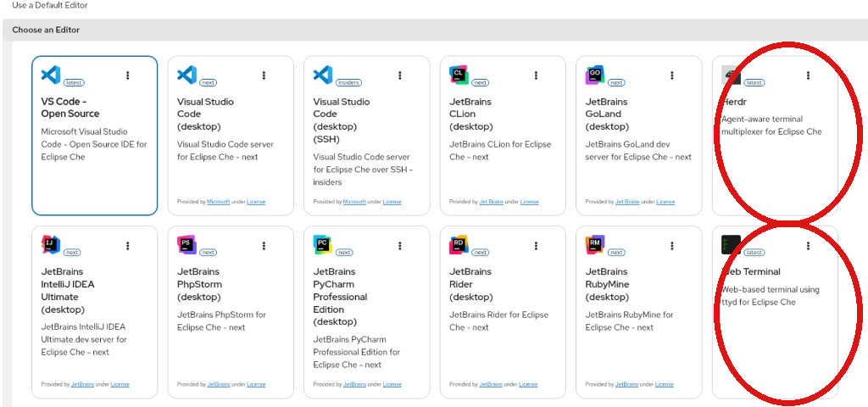Click the VS Code - Open Source logo icon

(x=51, y=75)
